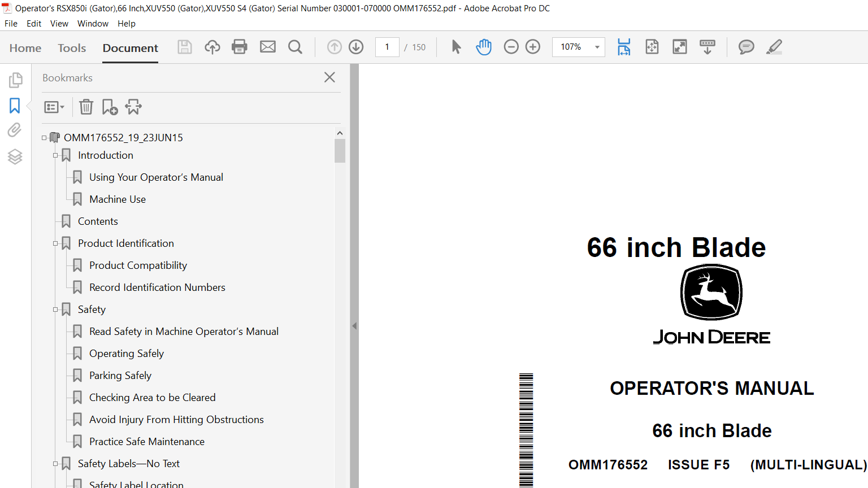Collapse Safety Labels—No Text branch
868x488 pixels.
[x=55, y=464]
